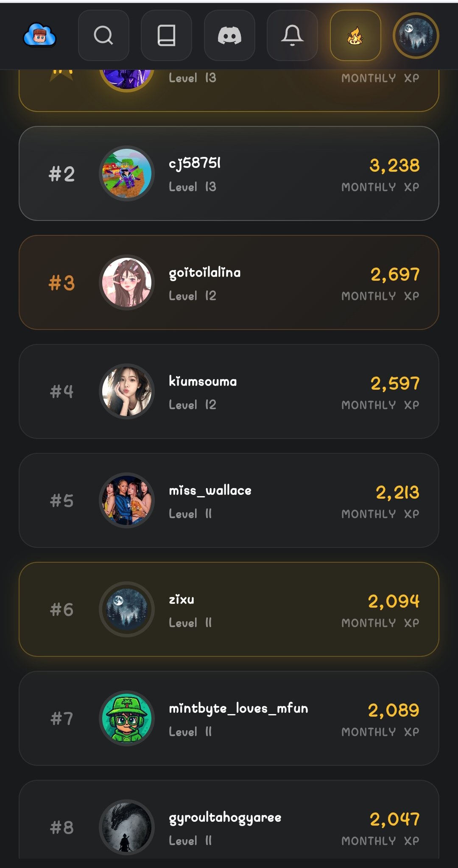This screenshot has height=868, width=458.
Task: Open the Discord link icon
Action: [229, 36]
